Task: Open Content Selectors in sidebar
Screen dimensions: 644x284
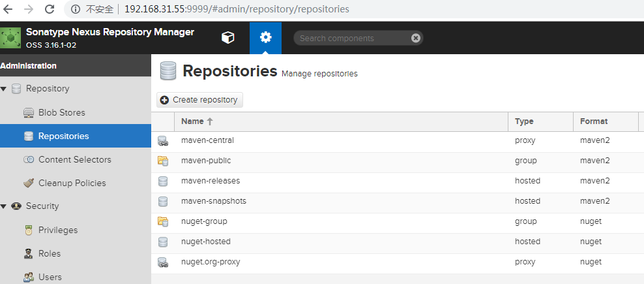Action: tap(75, 159)
